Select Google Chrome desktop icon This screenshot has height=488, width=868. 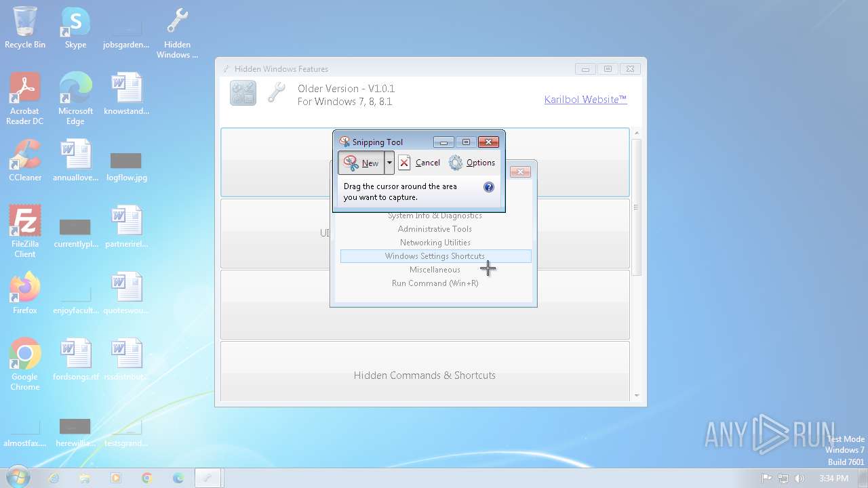[x=25, y=365]
